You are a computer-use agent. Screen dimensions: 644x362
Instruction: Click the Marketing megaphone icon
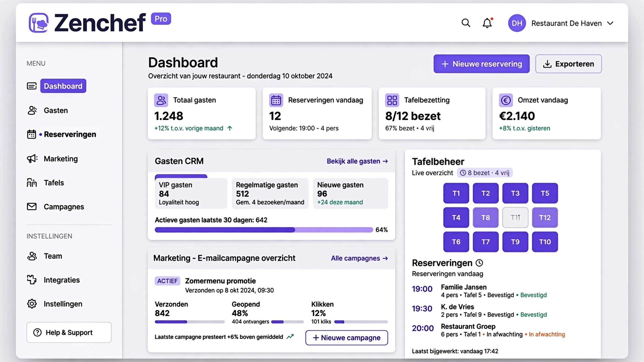tap(32, 159)
